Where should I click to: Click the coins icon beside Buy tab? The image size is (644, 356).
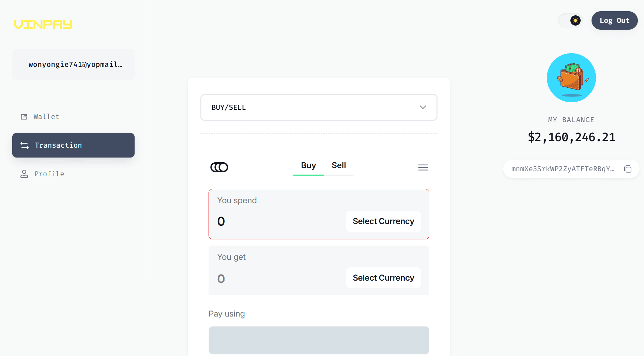click(x=219, y=167)
